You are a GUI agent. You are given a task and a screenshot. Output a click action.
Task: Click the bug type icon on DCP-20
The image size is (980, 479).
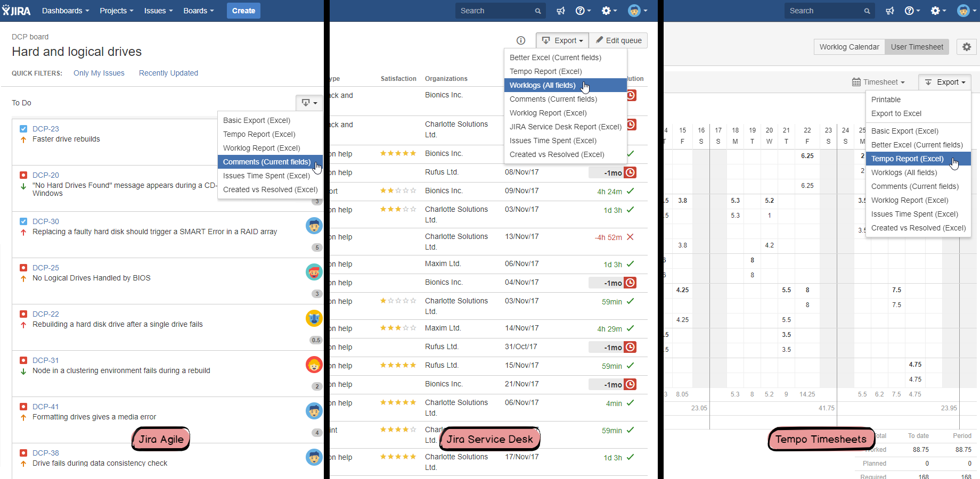(x=23, y=175)
